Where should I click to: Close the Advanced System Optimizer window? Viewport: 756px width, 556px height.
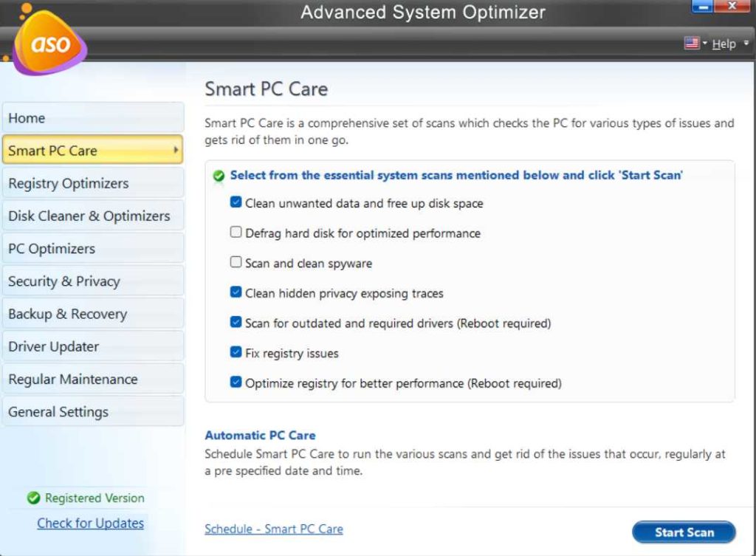[732, 7]
